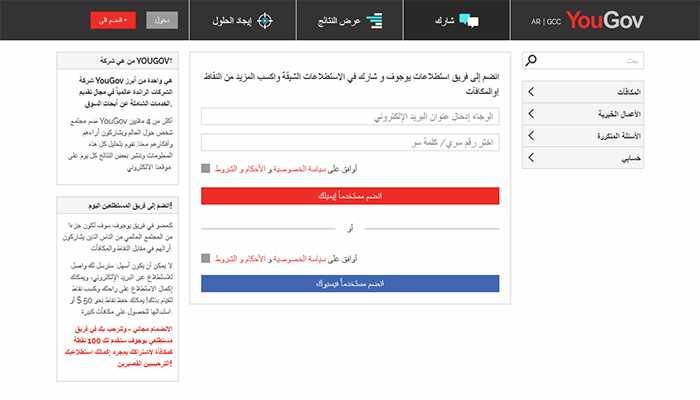Open the red join dropdown in header
The width and height of the screenshot is (700, 400).
(113, 21)
